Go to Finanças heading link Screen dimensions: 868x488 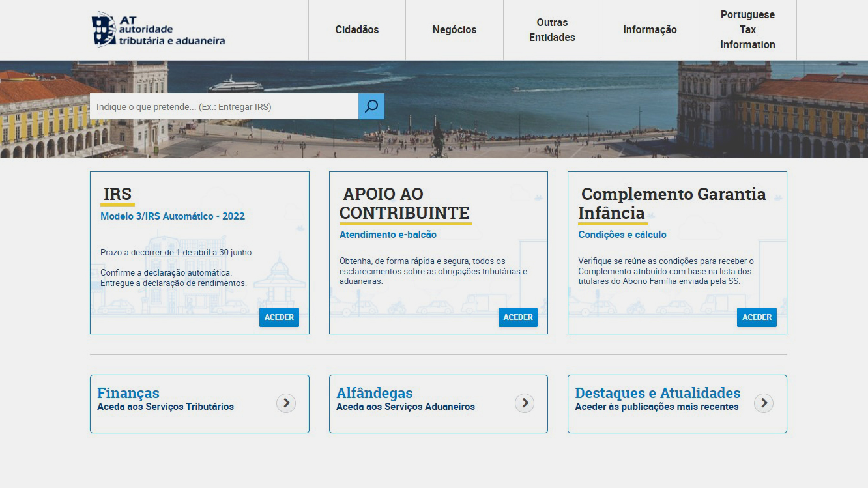pyautogui.click(x=128, y=393)
